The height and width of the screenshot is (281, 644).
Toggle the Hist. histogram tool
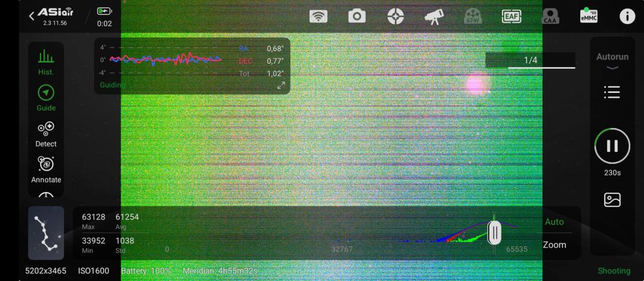pyautogui.click(x=45, y=62)
